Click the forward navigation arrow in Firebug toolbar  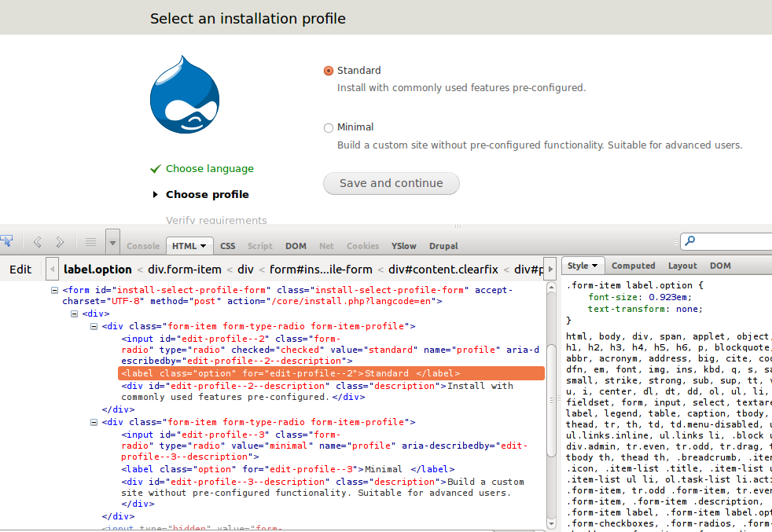(59, 241)
